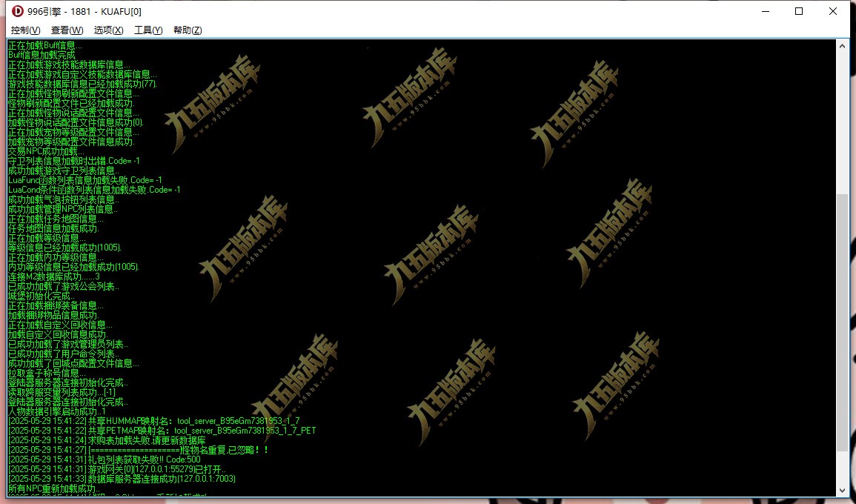856x504 pixels.
Task: Select the error line '守卫列表信息加载时出错.Code= -1'
Action: [73, 161]
